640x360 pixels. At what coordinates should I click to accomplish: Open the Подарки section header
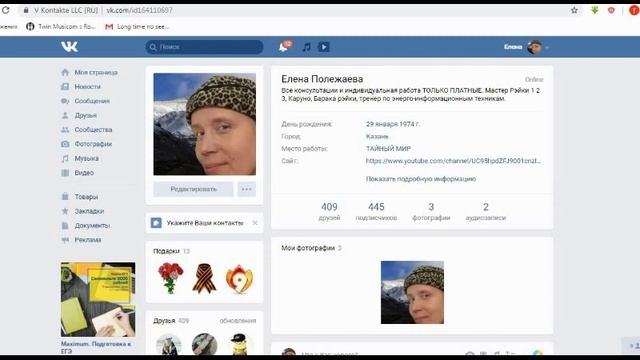(171, 251)
